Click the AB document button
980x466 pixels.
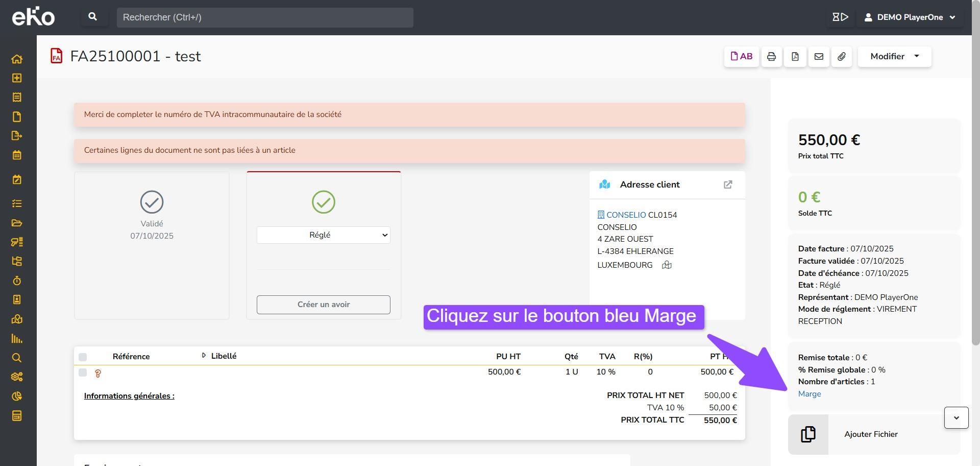tap(741, 57)
